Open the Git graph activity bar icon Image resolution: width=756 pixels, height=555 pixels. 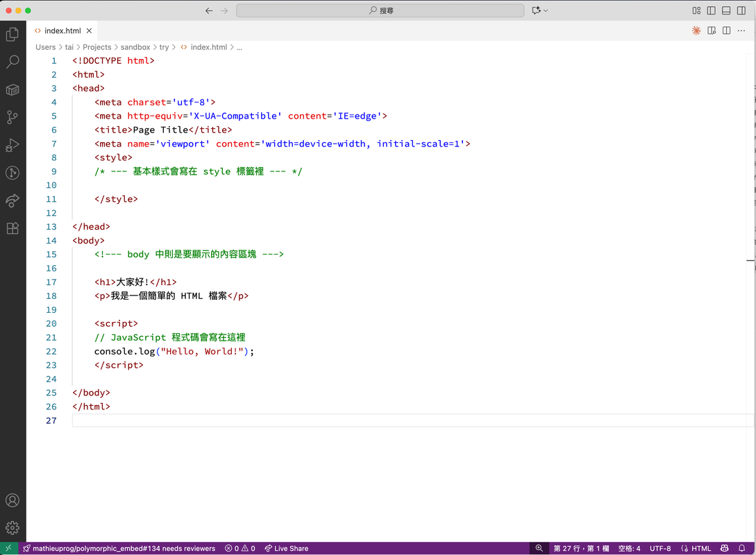pos(12,173)
